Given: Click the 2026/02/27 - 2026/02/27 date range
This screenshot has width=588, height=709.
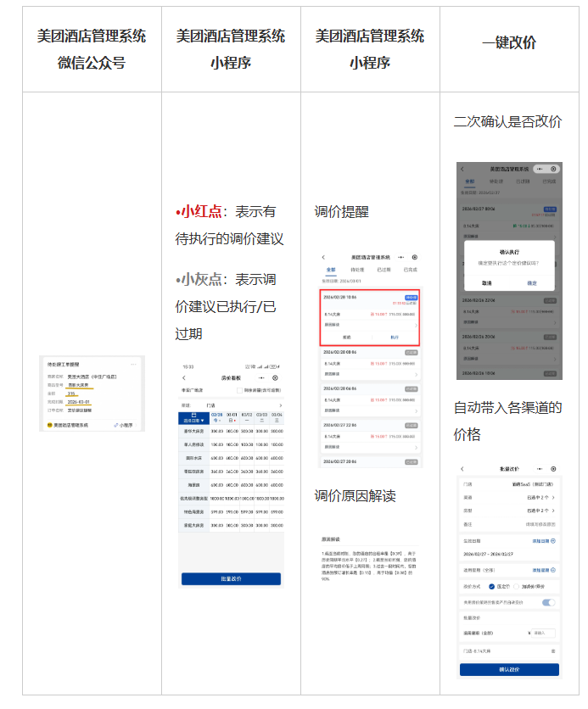Looking at the screenshot, I should click(489, 554).
